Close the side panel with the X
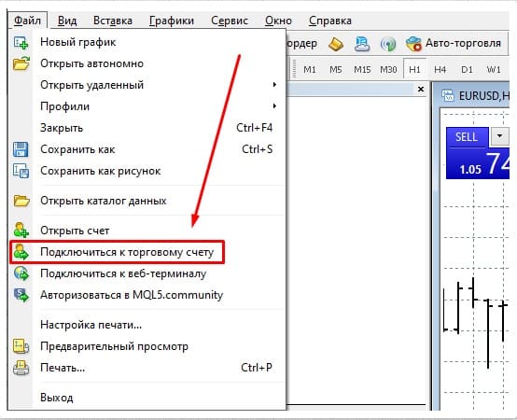 (421, 89)
